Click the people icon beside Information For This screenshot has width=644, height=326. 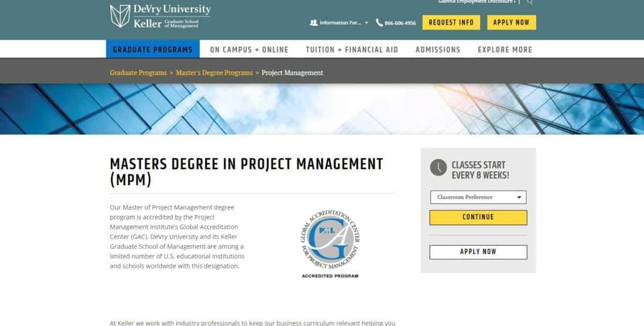(313, 23)
